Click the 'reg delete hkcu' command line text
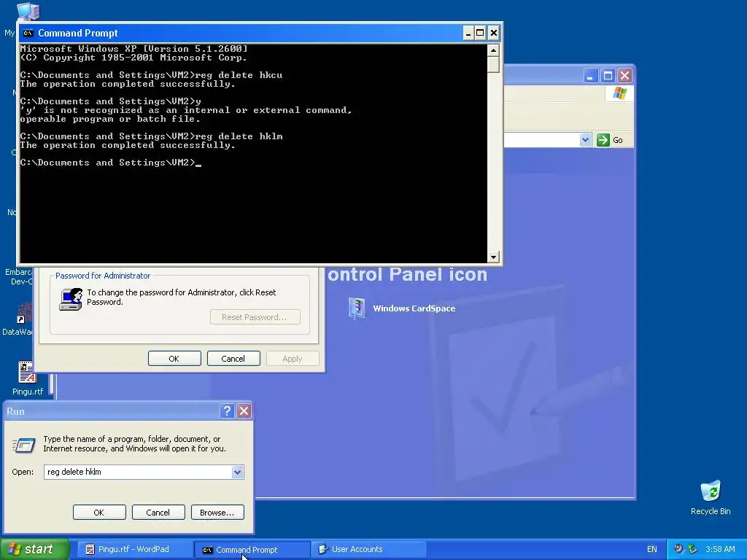Viewport: 747px width, 560px height. pyautogui.click(x=239, y=75)
